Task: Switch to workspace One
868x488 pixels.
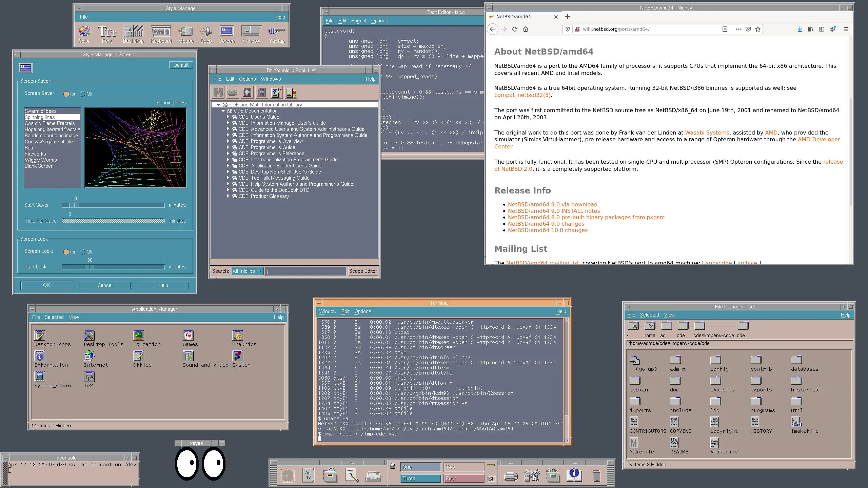Action: coord(420,467)
